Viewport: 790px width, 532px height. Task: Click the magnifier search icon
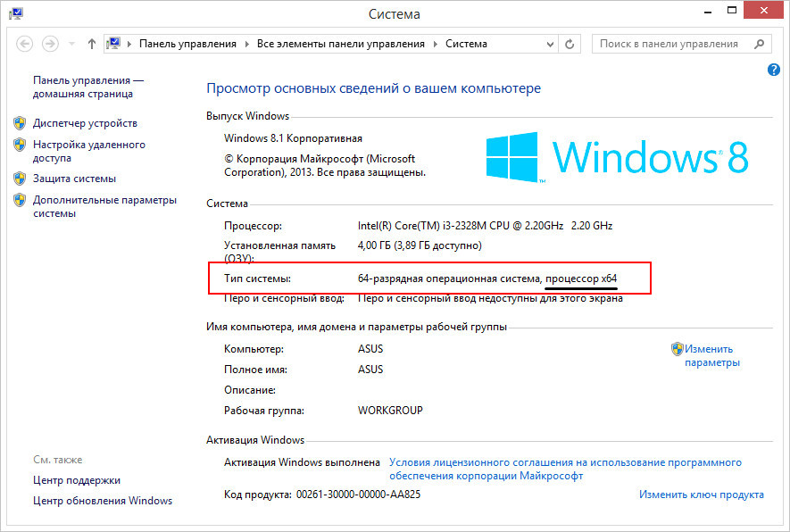[x=760, y=44]
